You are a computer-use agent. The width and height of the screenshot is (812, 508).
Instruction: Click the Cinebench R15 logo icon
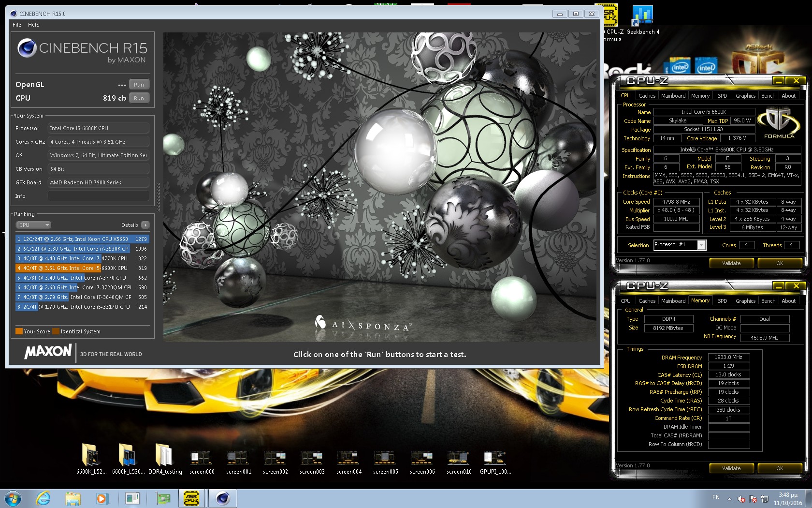tap(27, 48)
